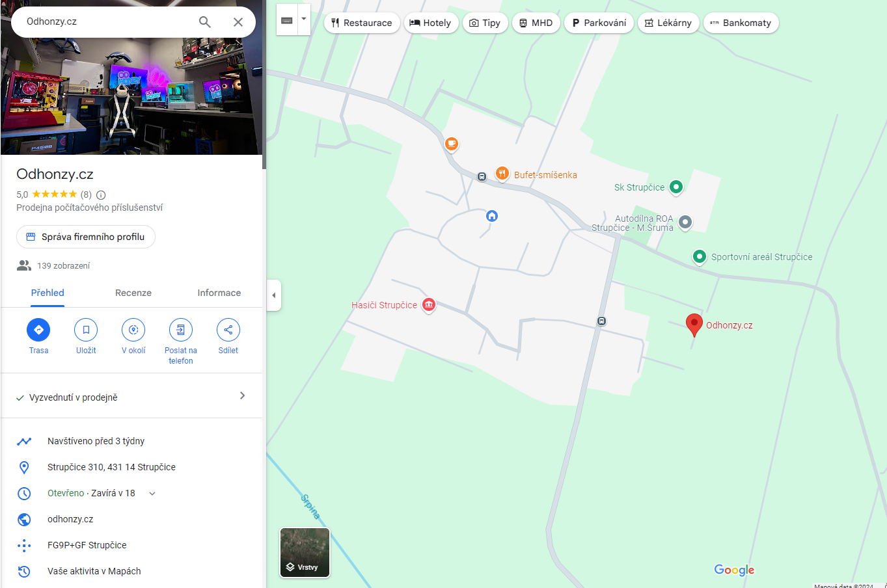Viewport: 887px width, 588px height.
Task: Select Hasiči Strupčice map marker
Action: [x=429, y=304]
